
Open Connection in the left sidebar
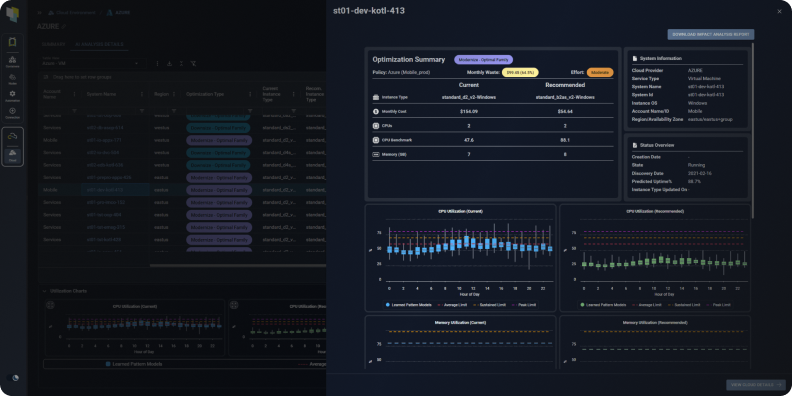click(x=13, y=113)
